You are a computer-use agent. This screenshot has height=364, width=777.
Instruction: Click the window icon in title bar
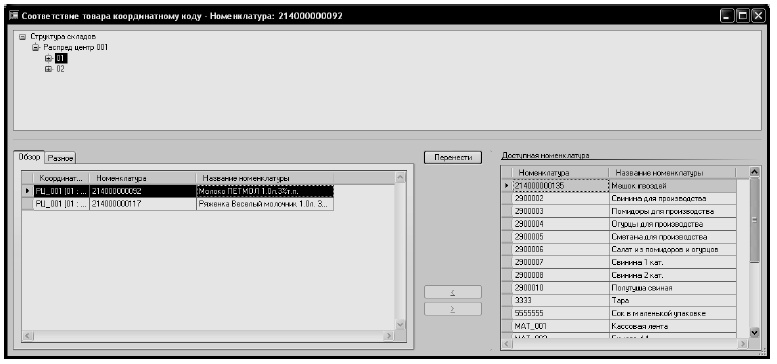pos(14,16)
